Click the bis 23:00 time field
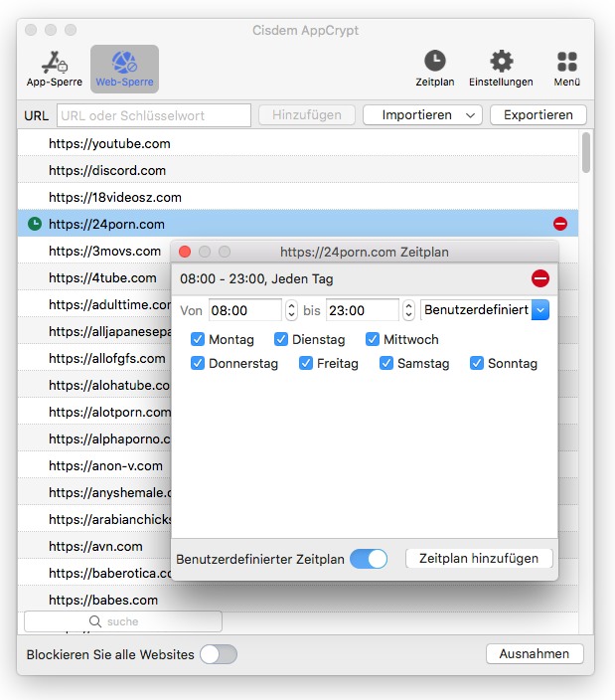This screenshot has height=700, width=615. [x=363, y=310]
